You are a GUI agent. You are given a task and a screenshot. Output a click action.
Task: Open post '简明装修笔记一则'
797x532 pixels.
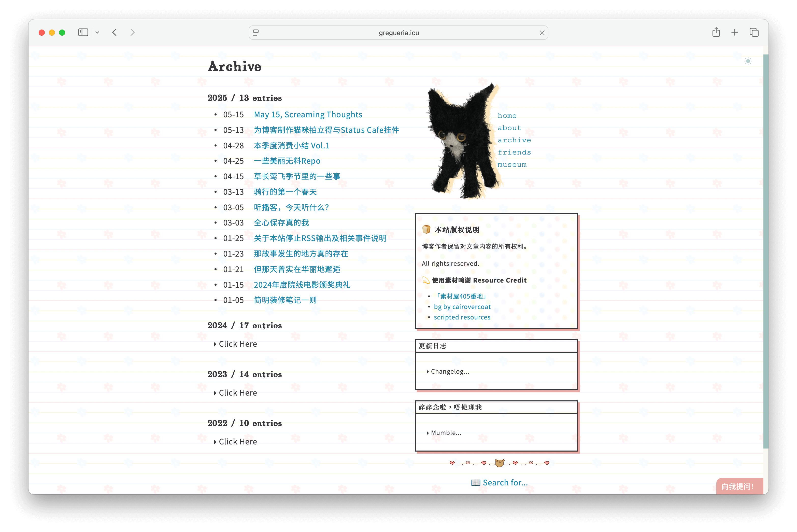pos(285,300)
